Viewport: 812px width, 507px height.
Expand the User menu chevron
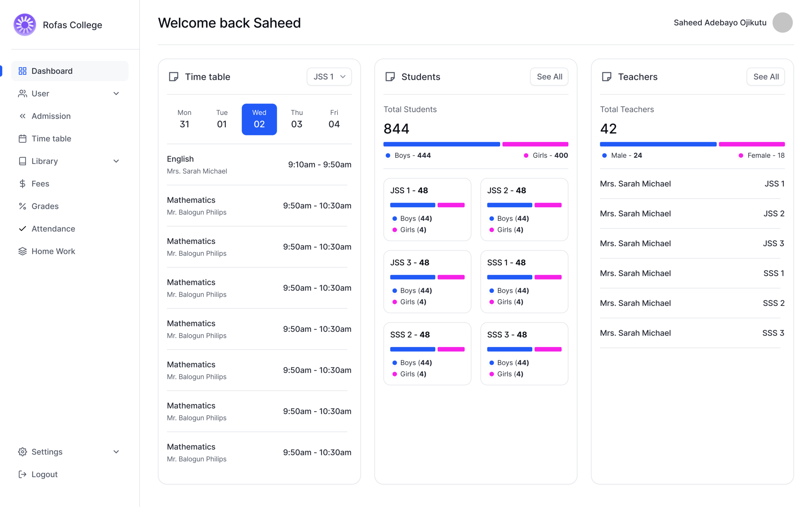click(x=116, y=93)
